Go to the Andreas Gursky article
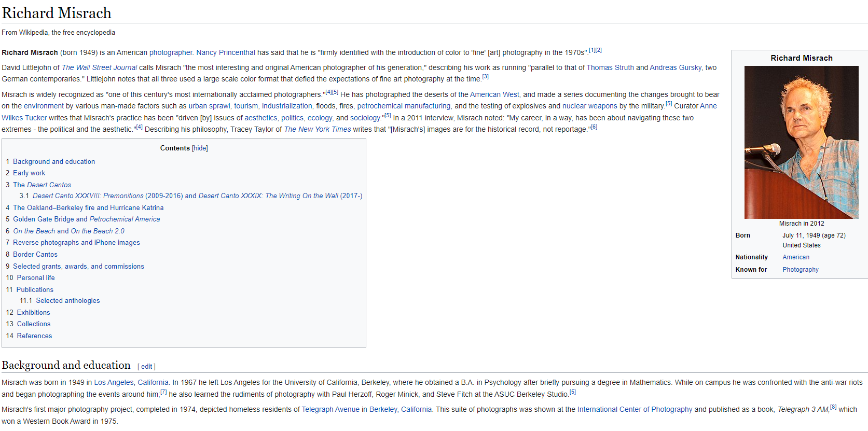This screenshot has width=868, height=431. click(676, 67)
